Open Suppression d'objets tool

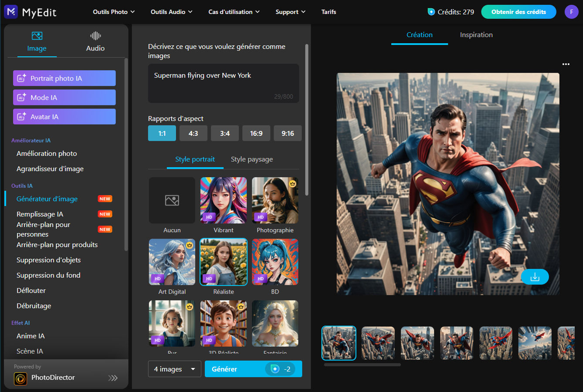click(48, 260)
